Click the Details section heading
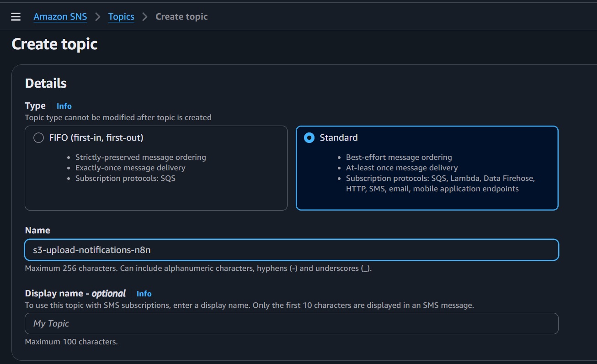Image resolution: width=597 pixels, height=364 pixels. (x=46, y=83)
